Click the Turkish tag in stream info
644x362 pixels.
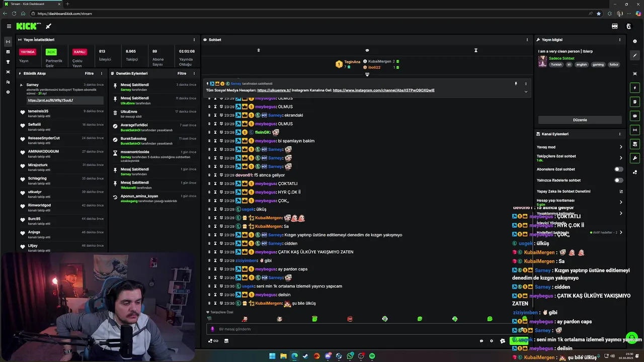click(x=556, y=64)
